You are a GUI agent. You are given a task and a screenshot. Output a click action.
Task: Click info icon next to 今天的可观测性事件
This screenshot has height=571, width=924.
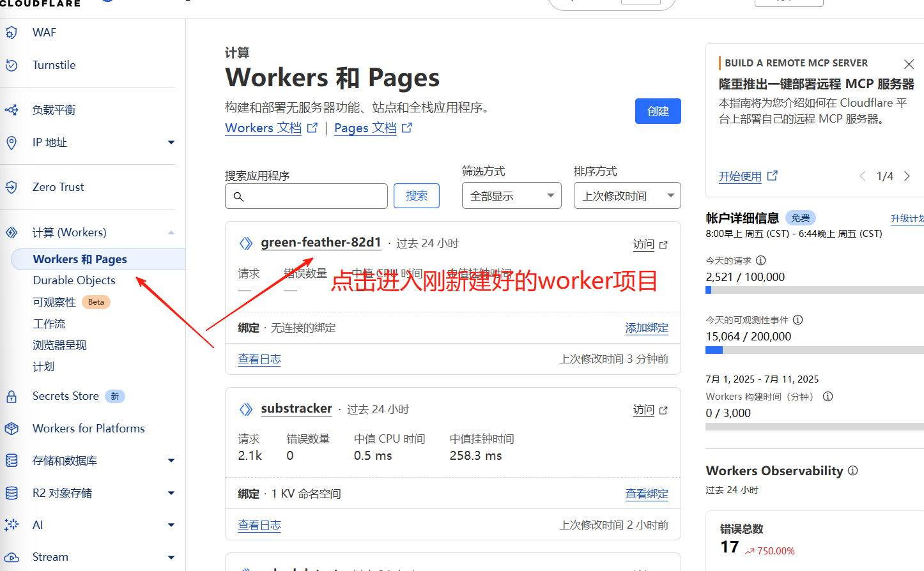pos(798,320)
